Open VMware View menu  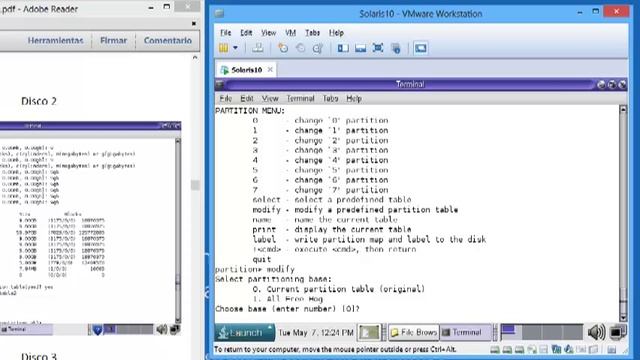pyautogui.click(x=269, y=33)
